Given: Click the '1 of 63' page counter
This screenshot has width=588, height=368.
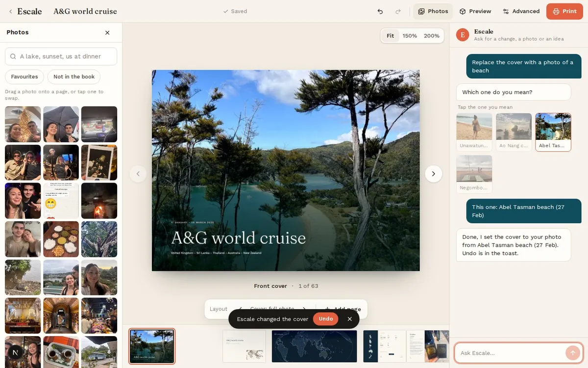Looking at the screenshot, I should [x=308, y=286].
